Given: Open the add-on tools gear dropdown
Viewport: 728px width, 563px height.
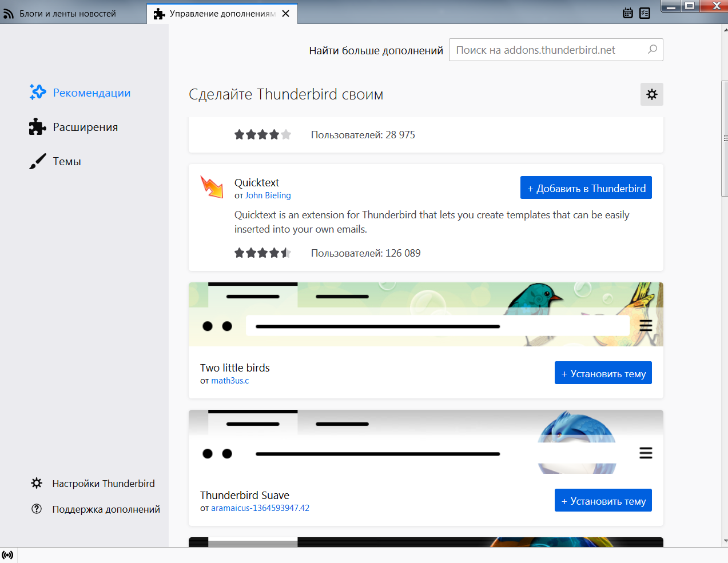Looking at the screenshot, I should 651,94.
